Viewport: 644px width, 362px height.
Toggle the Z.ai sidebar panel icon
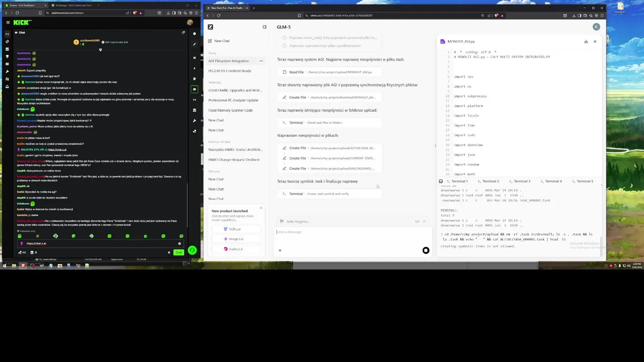pos(265,27)
